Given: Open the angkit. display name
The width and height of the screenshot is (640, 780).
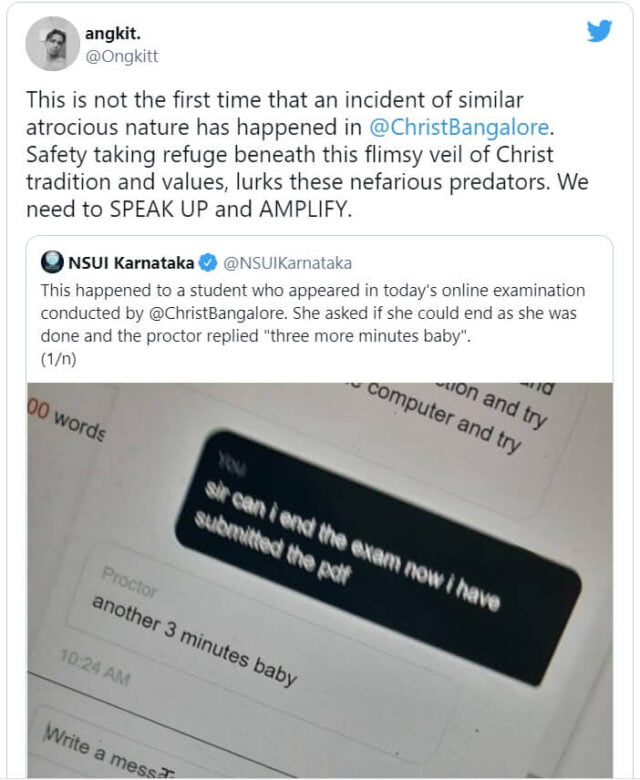Looking at the screenshot, I should coord(111,34).
